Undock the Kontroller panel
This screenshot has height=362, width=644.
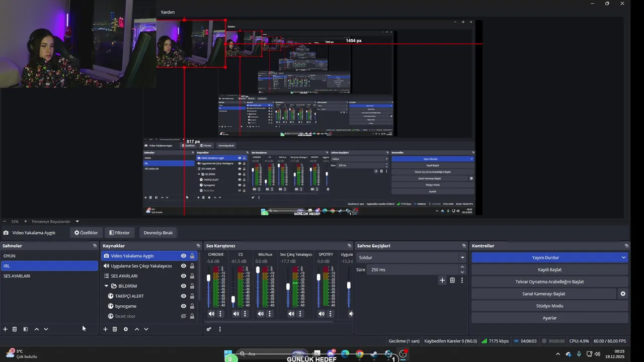coord(626,246)
